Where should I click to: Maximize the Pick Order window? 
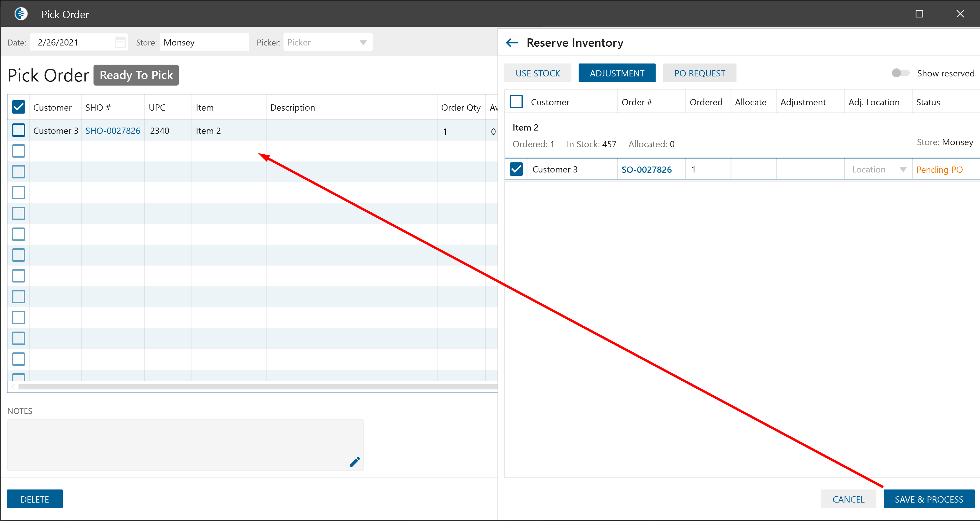tap(919, 14)
